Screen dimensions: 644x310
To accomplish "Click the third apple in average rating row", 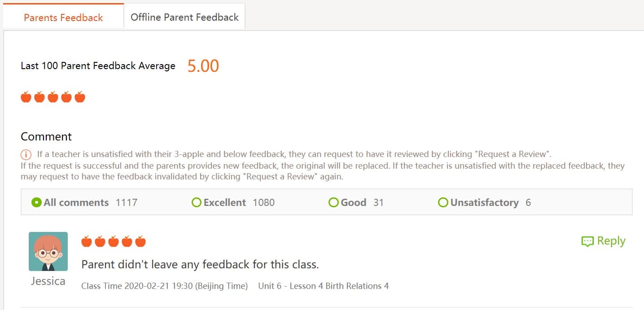I will click(53, 97).
